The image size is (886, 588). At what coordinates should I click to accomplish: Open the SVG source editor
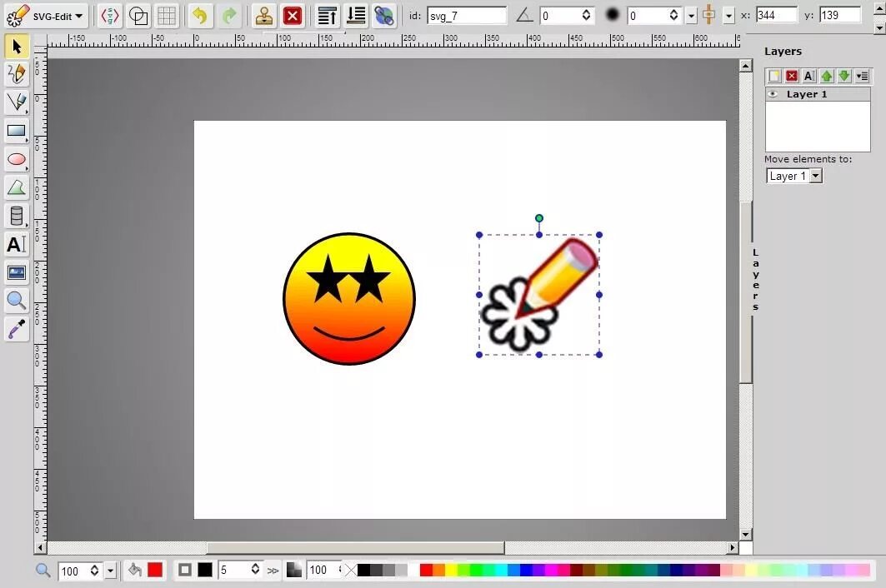tap(110, 16)
